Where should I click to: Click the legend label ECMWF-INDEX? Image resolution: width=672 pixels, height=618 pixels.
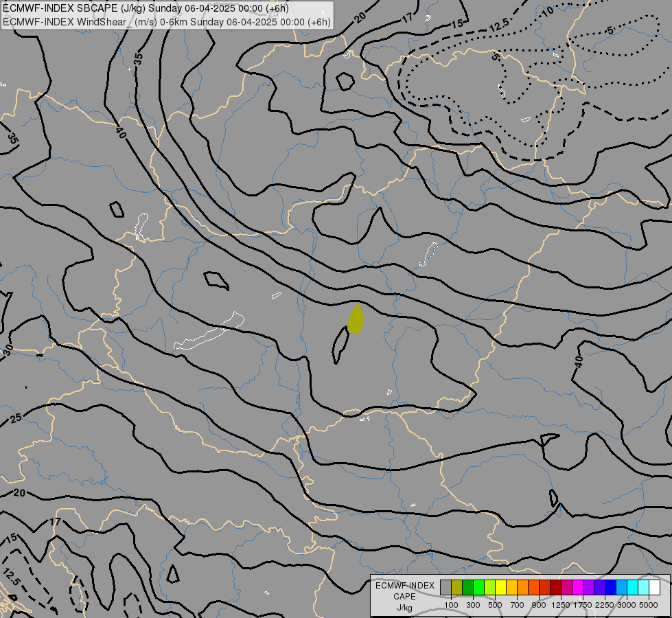coord(405,586)
